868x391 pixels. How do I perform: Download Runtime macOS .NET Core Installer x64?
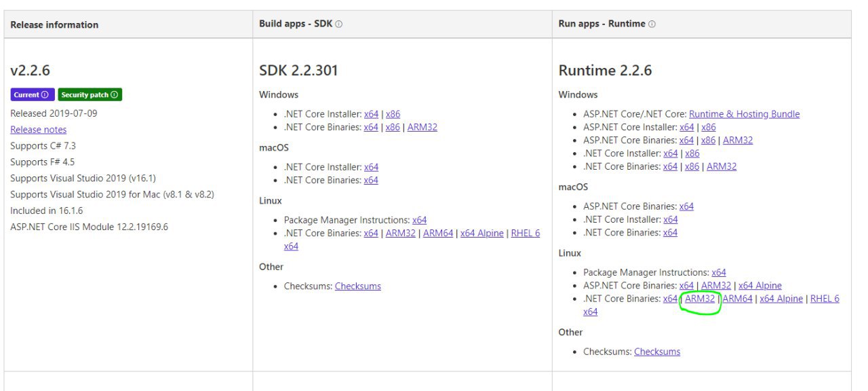671,219
